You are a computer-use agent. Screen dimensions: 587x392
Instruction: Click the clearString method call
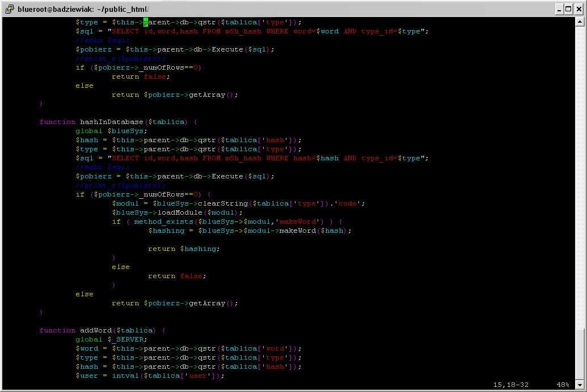coord(223,203)
